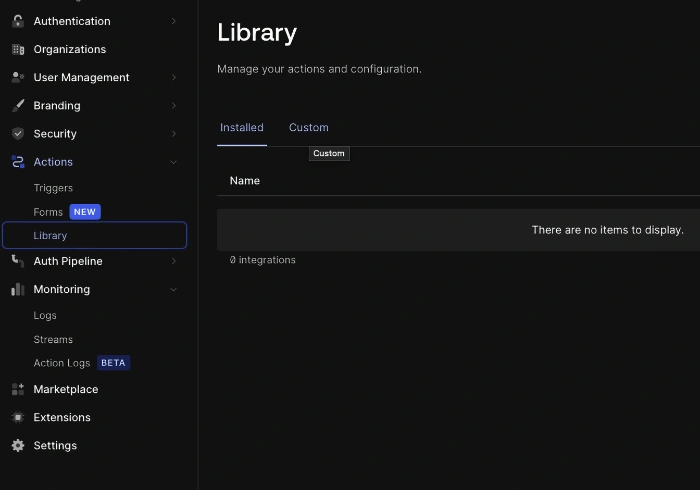Switch to the Installed tab
The image size is (700, 490).
(242, 128)
